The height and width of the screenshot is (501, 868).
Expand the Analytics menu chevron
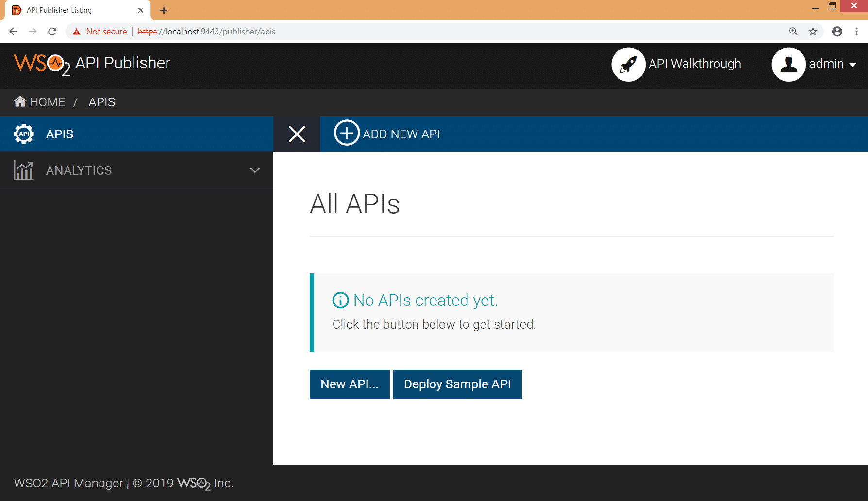click(x=255, y=170)
